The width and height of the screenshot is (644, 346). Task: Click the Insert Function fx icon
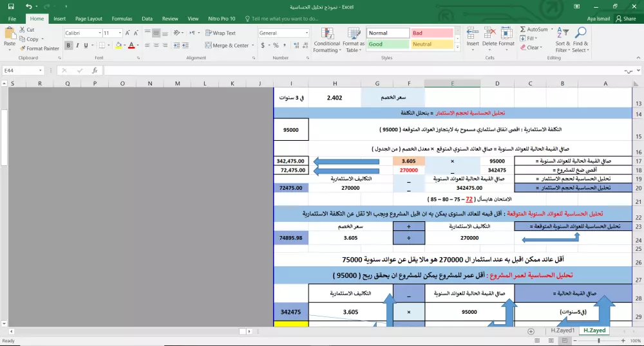tap(95, 71)
